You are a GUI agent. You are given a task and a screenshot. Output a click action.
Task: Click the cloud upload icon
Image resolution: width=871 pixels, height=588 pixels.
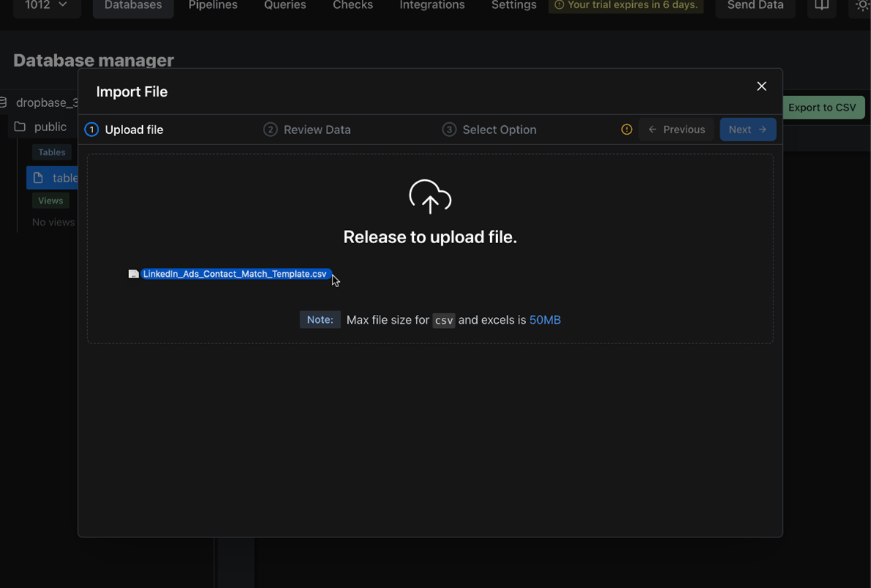click(x=430, y=196)
